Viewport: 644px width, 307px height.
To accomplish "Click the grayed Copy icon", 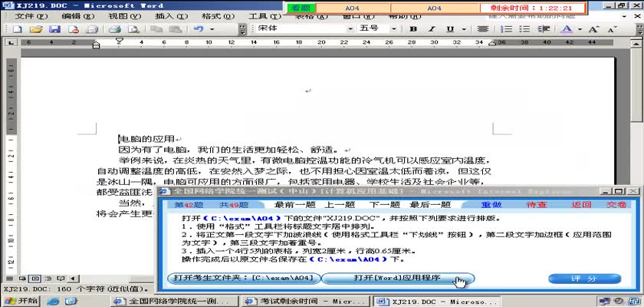I will click(x=156, y=29).
